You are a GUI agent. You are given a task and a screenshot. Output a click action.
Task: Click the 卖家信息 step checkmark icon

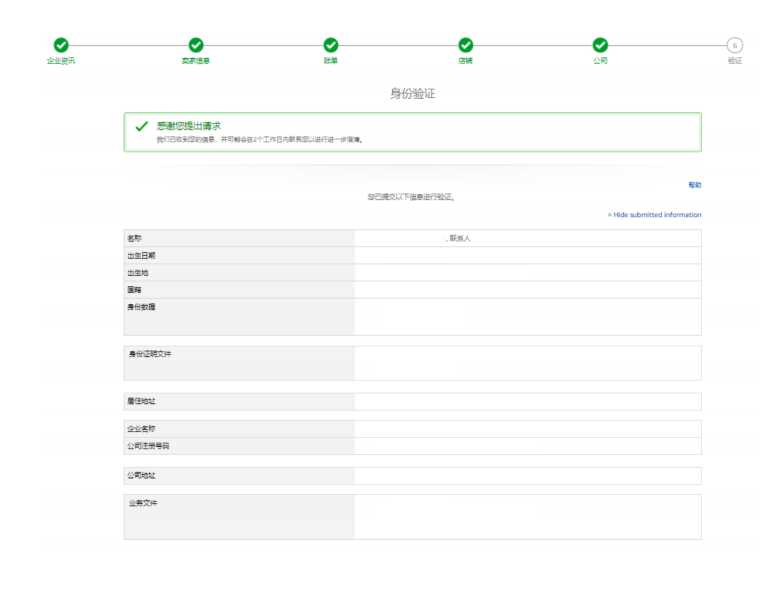pos(196,45)
